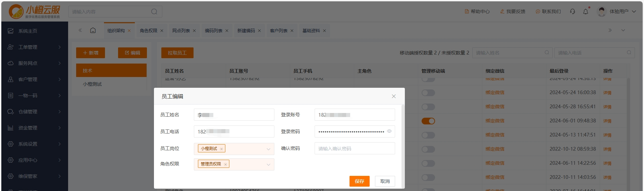Screen dimensions: 644x191
Task: Expand the 员工岗位 dropdown
Action: (x=268, y=149)
